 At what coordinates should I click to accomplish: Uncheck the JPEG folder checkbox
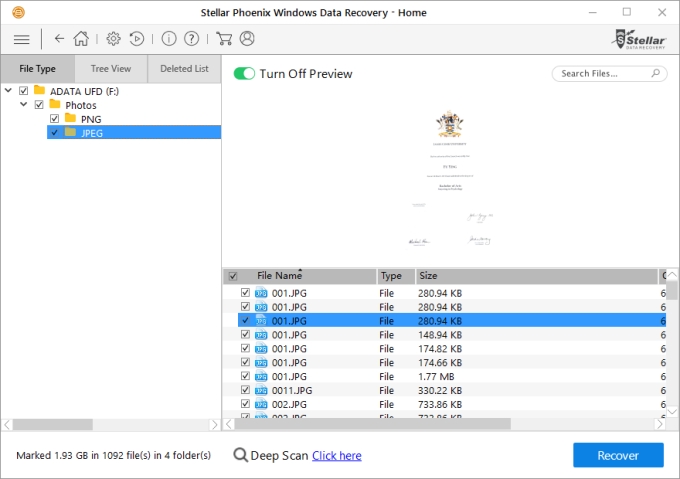click(x=54, y=132)
